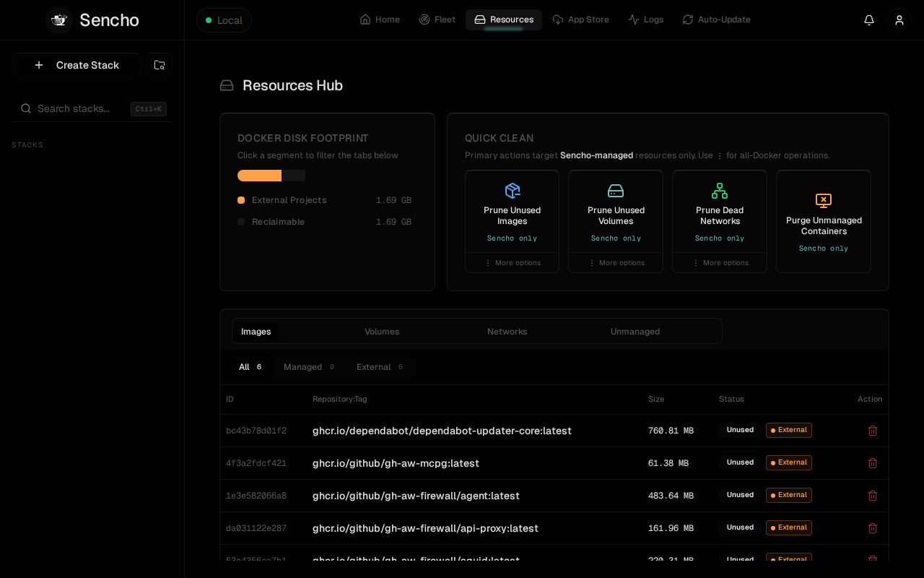Click ghcr.io/github/gh-aw-firewall/agent:latest
The height and width of the screenshot is (578, 924).
(416, 496)
